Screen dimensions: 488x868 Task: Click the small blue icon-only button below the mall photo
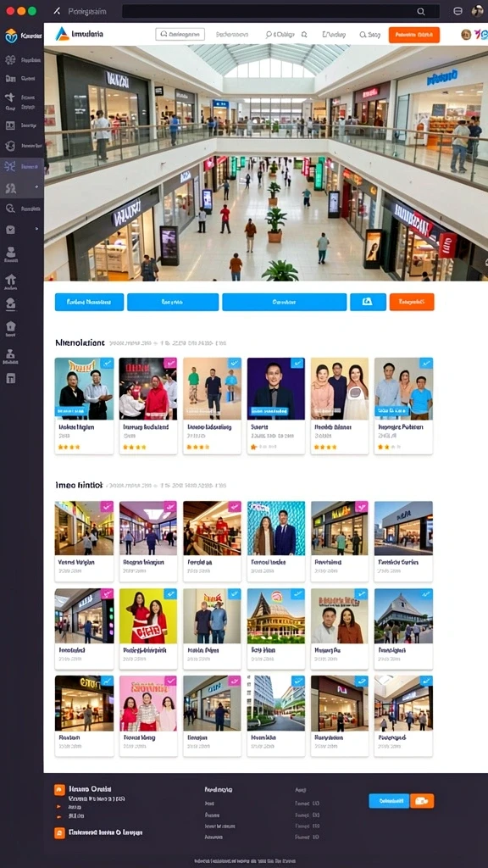tap(368, 303)
